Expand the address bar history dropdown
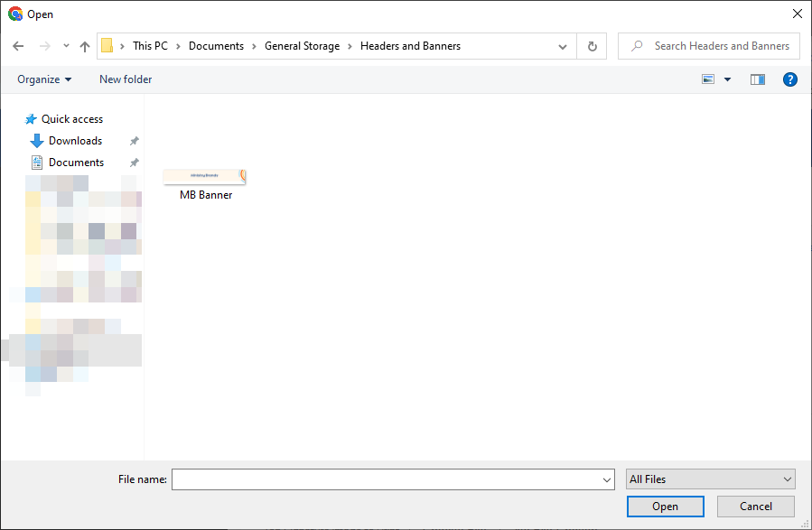The image size is (812, 530). (563, 46)
